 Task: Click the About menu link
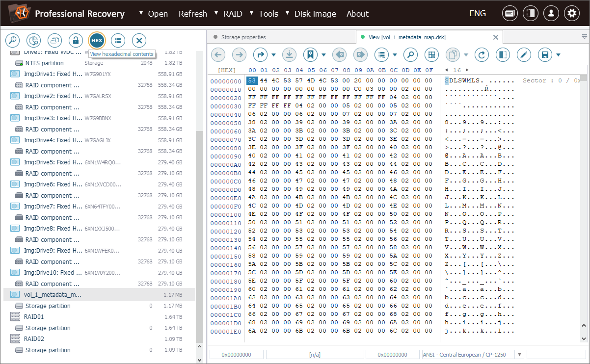(357, 14)
